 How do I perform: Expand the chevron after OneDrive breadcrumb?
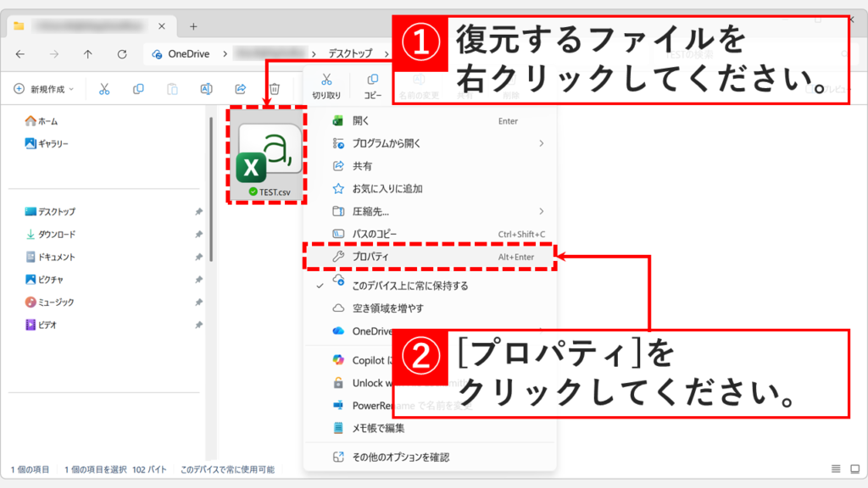tap(225, 53)
